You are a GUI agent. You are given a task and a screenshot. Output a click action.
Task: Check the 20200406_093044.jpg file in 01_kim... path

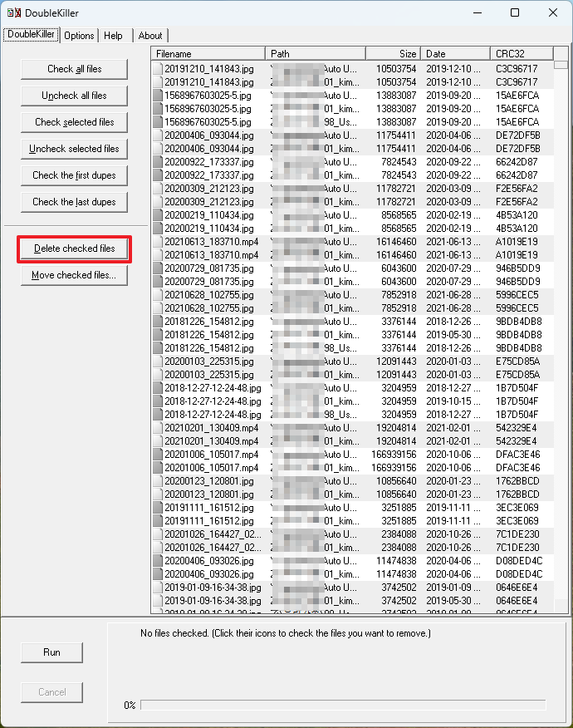pos(158,149)
